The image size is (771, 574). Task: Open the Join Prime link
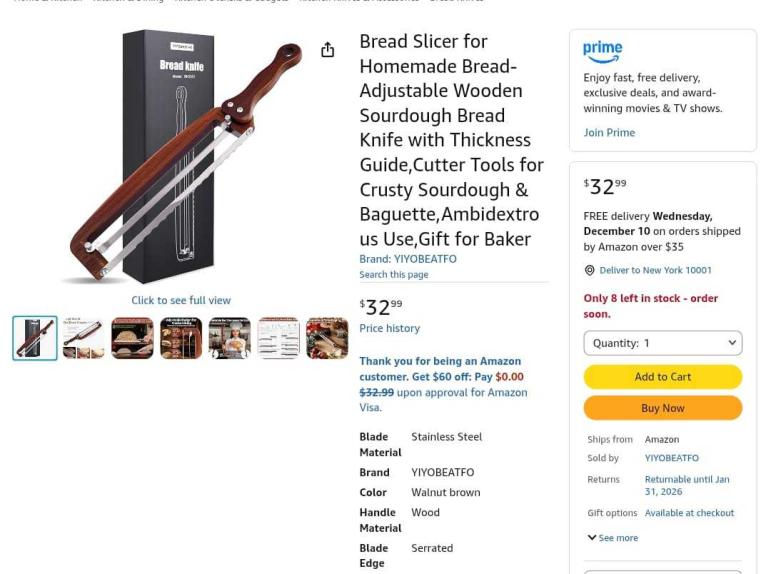[x=609, y=133]
